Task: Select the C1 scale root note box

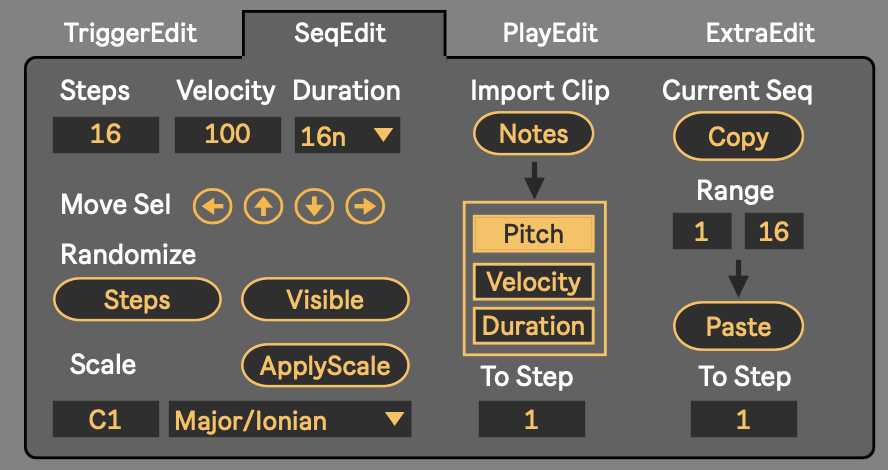Action: click(x=105, y=420)
